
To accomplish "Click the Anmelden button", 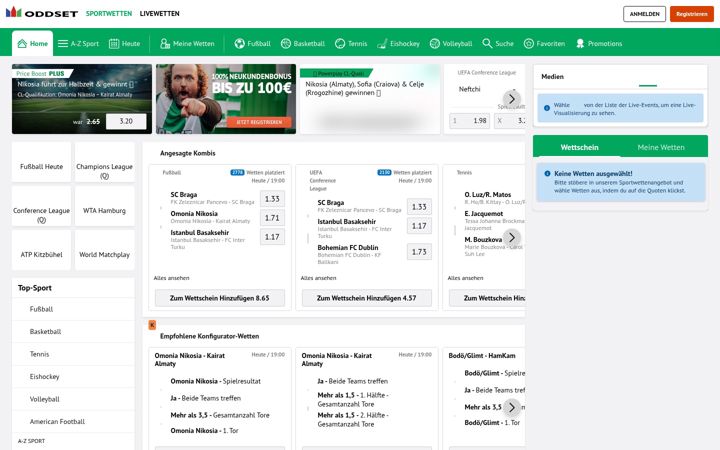I will [644, 14].
